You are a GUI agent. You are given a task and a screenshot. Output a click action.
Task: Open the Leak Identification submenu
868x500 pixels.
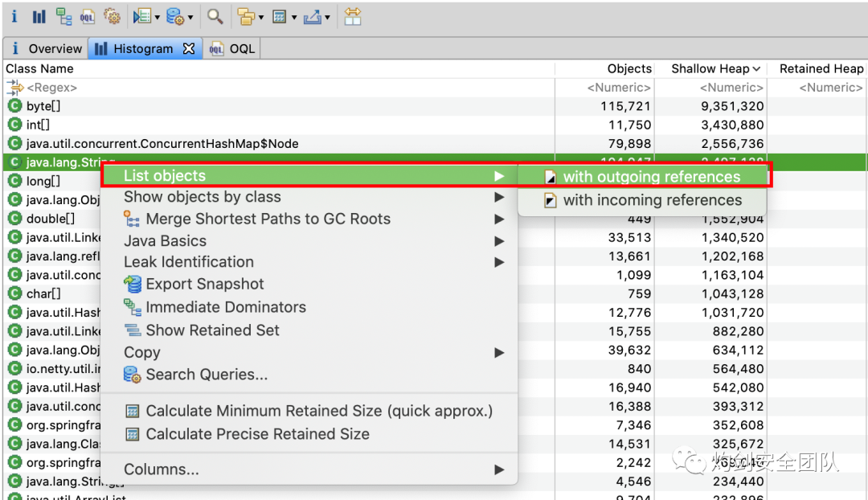tap(309, 262)
